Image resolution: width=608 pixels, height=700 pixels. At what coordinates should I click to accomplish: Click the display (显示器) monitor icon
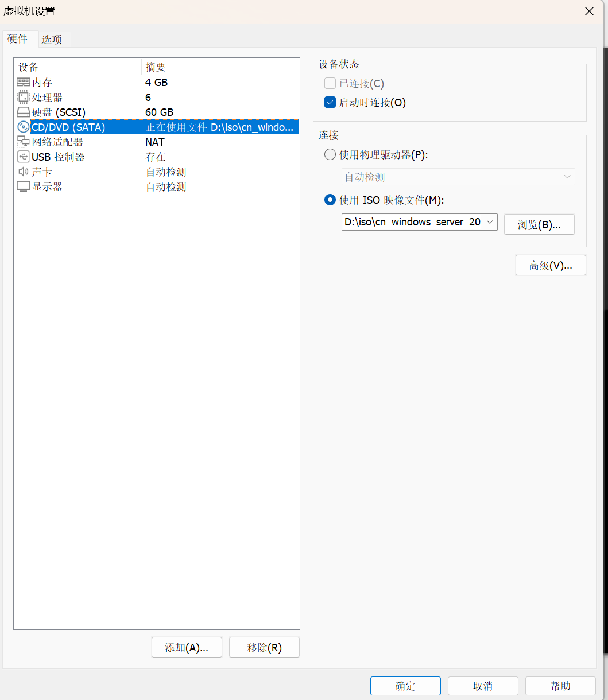coord(24,187)
